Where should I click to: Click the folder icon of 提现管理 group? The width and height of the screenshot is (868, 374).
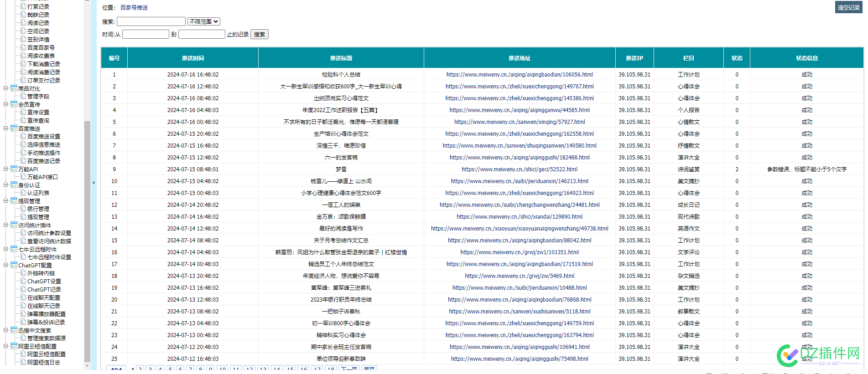(x=14, y=201)
